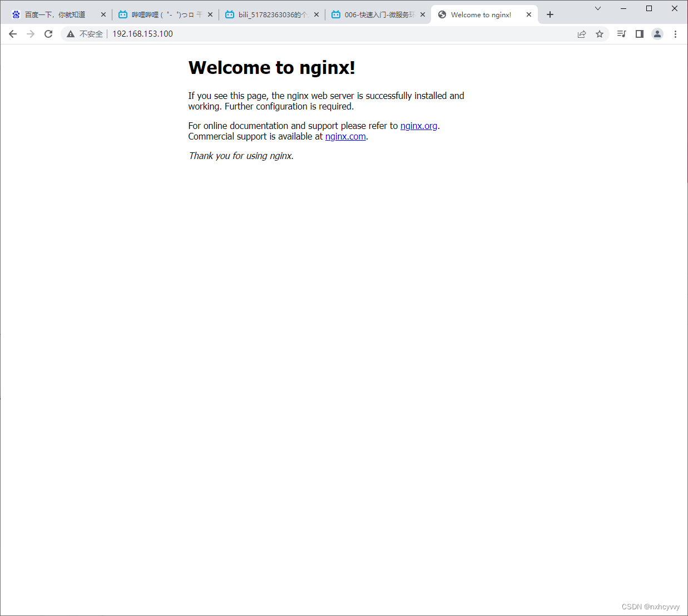Close the bili_51782363036 tab
Screen dimensions: 688x616
pyautogui.click(x=316, y=14)
